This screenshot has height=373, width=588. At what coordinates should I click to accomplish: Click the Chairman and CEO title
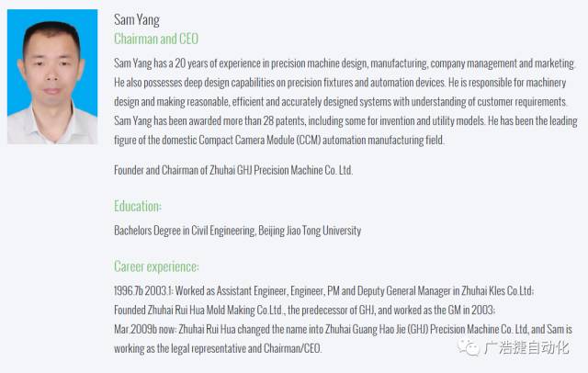coord(156,39)
